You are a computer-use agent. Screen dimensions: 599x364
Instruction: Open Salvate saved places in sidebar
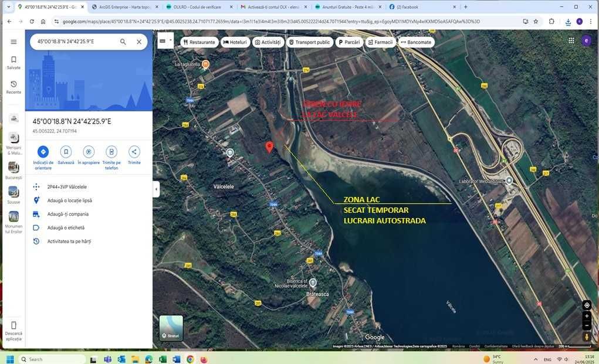tap(13, 63)
